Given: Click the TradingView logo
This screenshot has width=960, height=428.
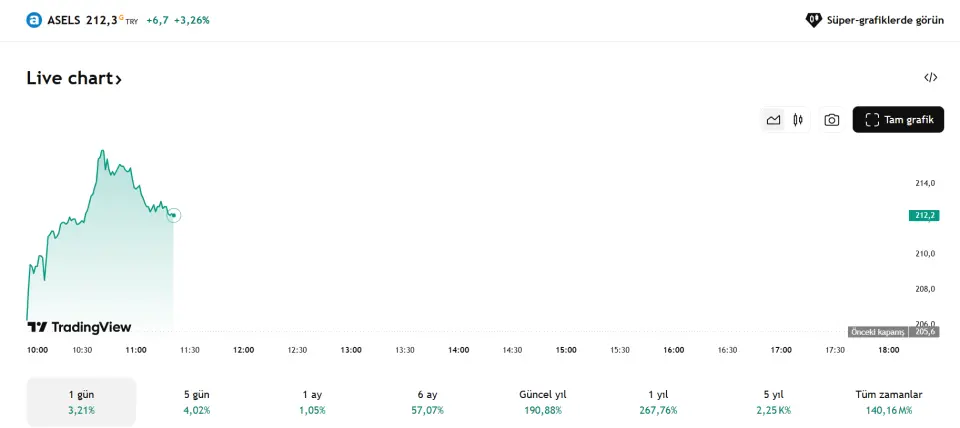Looking at the screenshot, I should point(79,327).
